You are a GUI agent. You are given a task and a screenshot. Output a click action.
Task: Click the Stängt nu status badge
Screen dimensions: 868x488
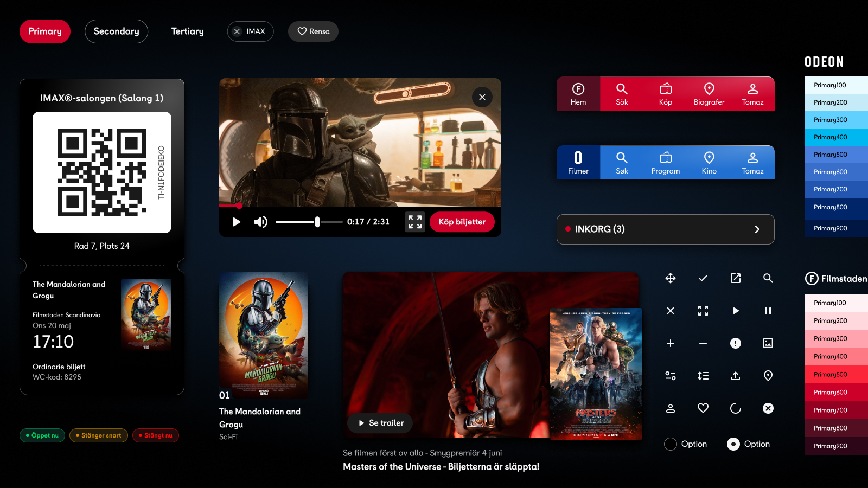click(x=156, y=435)
